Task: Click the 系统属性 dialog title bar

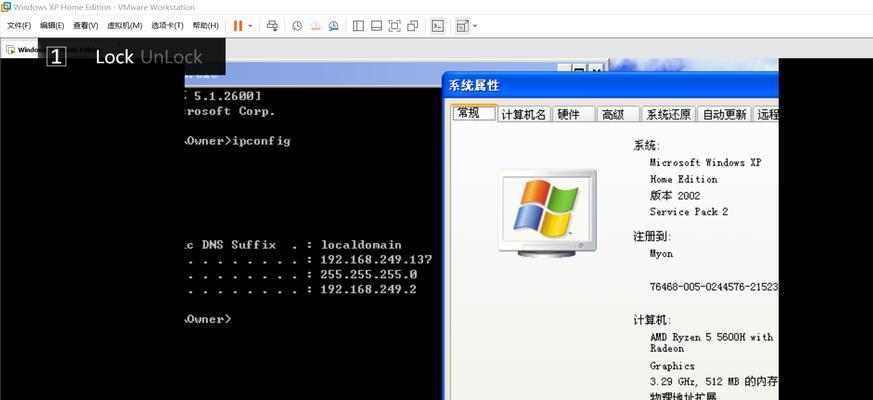Action: [x=611, y=86]
